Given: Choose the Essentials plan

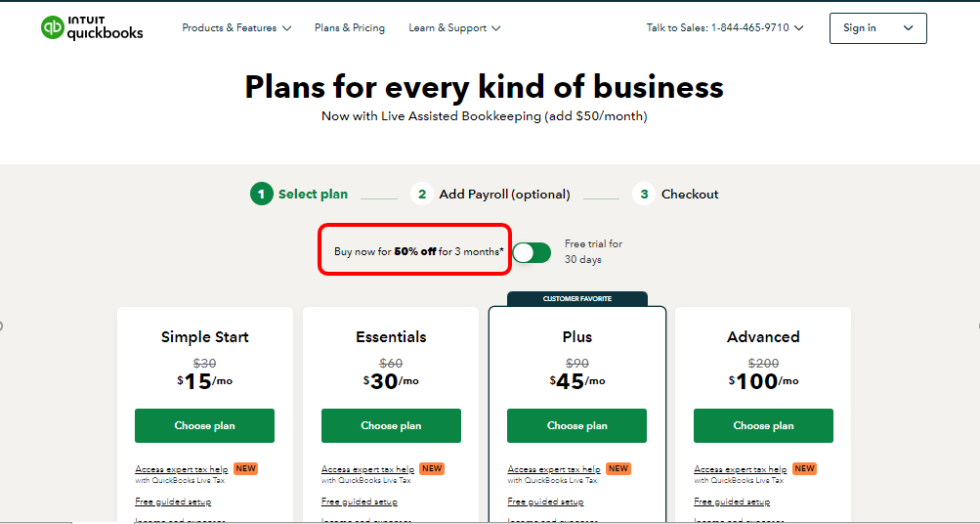Looking at the screenshot, I should [391, 426].
